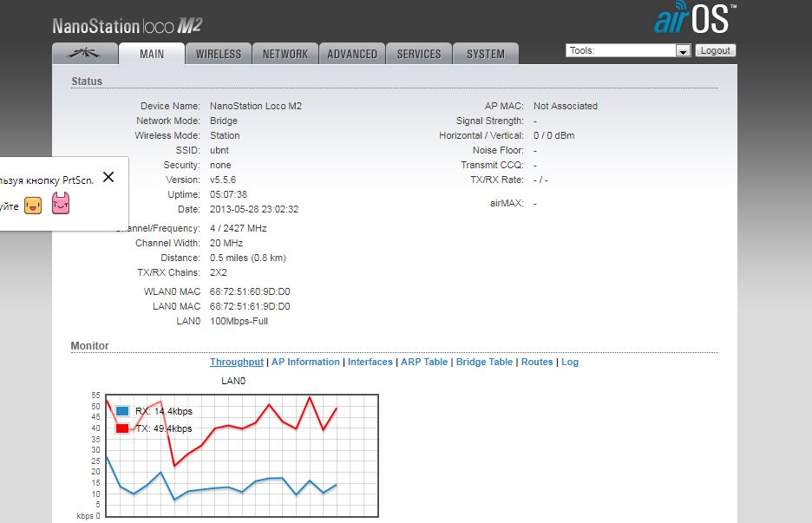The height and width of the screenshot is (523, 812).
Task: Click the TX/RX Chains value '2X2'
Action: point(218,272)
